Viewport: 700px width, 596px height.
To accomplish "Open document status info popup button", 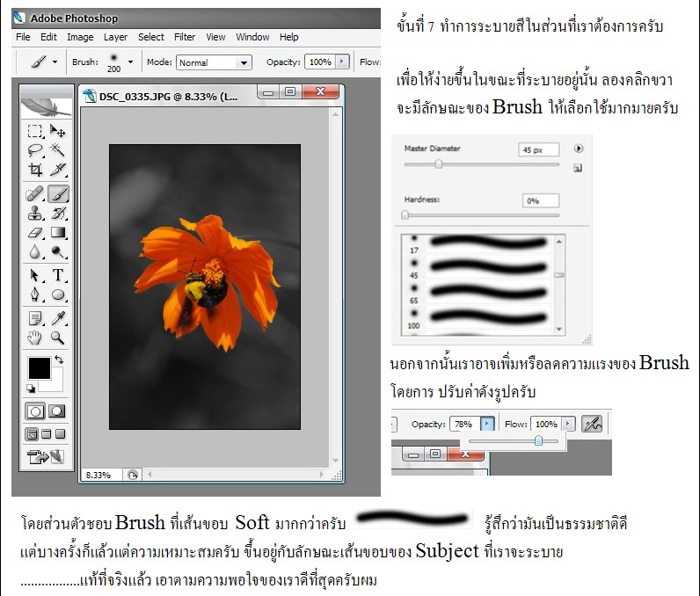I will [x=133, y=475].
